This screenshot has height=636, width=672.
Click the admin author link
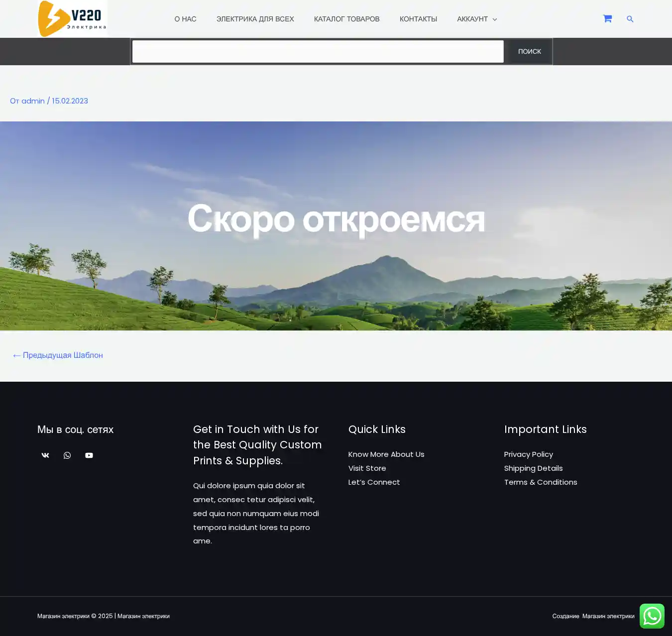click(x=33, y=101)
